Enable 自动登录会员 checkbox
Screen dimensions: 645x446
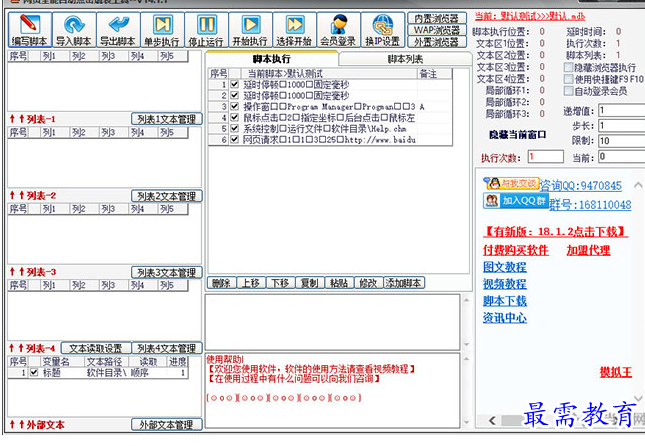click(568, 91)
